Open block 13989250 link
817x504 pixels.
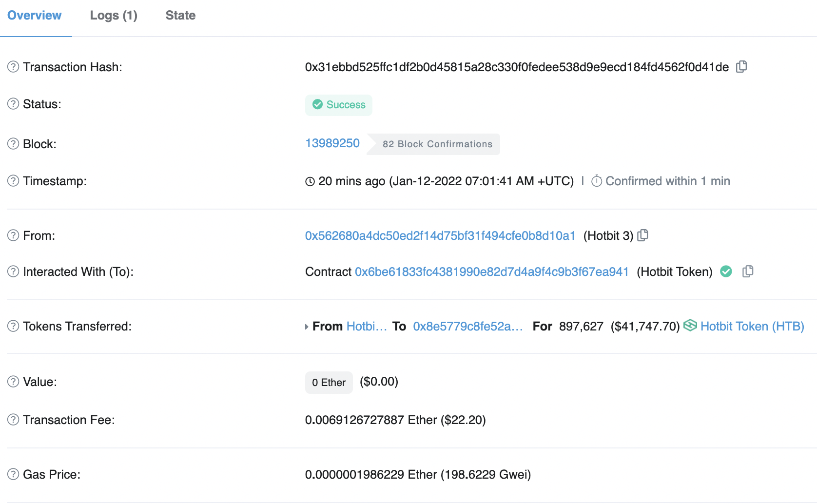point(332,143)
